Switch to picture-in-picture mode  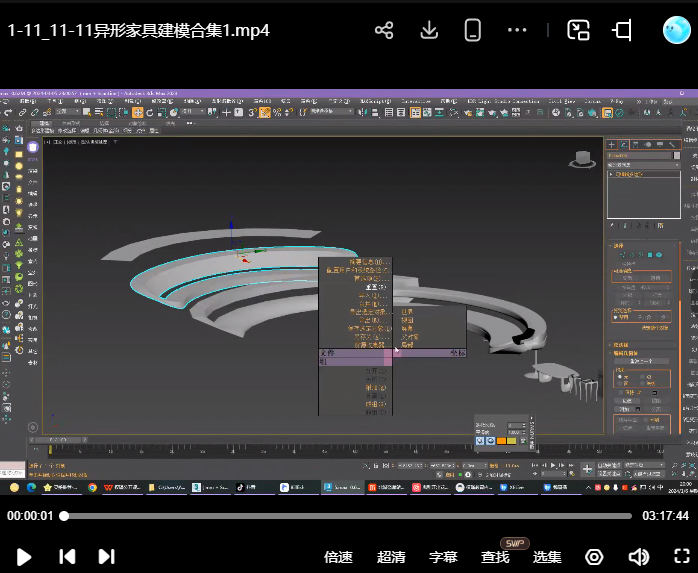578,30
